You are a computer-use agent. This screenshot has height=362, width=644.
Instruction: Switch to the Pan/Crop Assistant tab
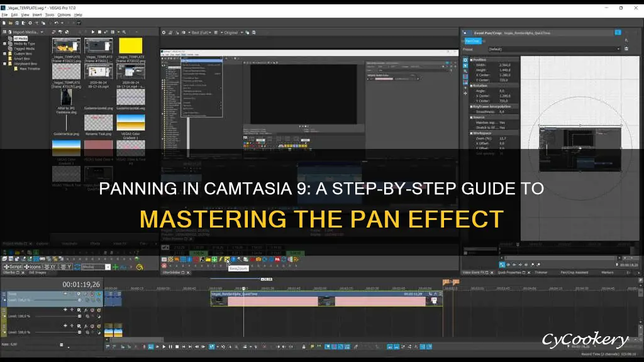click(574, 273)
